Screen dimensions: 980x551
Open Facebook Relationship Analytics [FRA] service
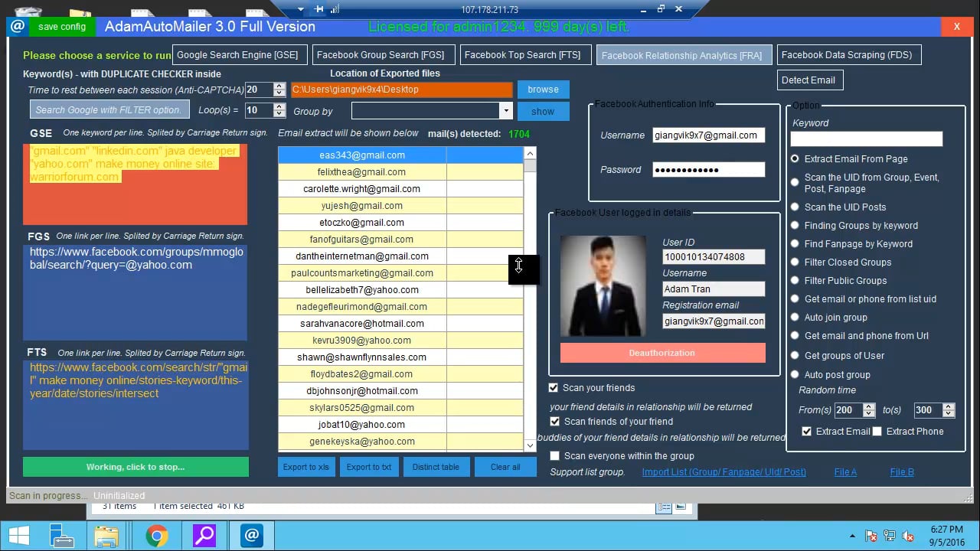click(684, 56)
